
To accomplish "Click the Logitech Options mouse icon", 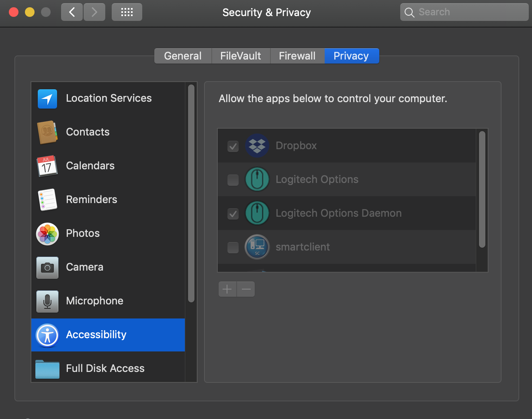I will [x=257, y=179].
